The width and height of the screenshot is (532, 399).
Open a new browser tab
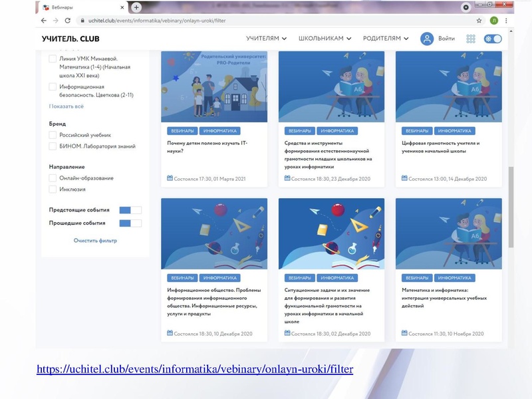[136, 7]
